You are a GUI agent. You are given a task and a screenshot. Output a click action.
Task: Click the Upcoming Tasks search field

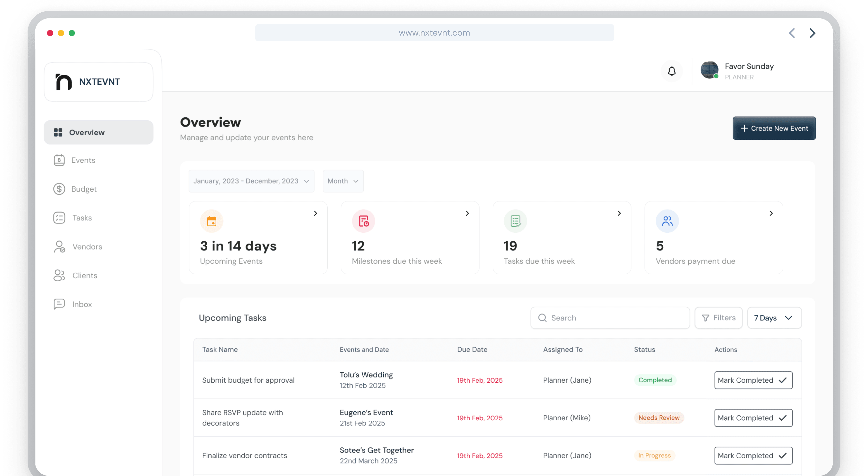click(x=610, y=318)
